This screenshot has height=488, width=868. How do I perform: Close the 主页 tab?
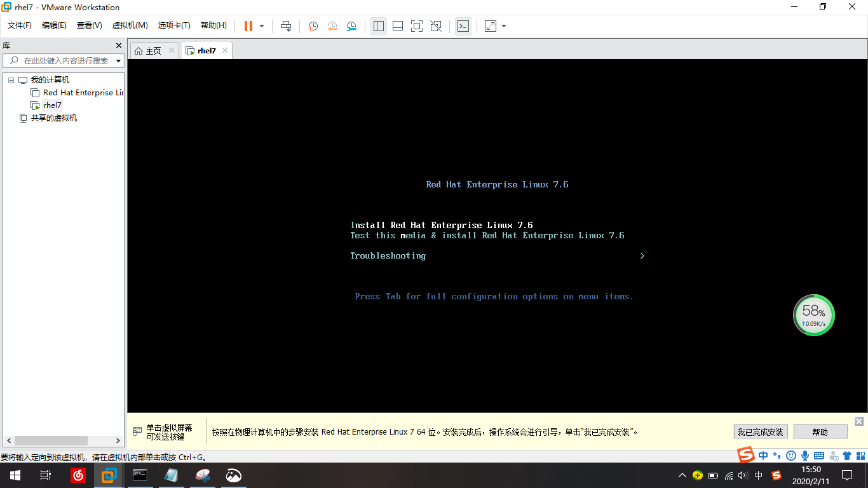172,50
